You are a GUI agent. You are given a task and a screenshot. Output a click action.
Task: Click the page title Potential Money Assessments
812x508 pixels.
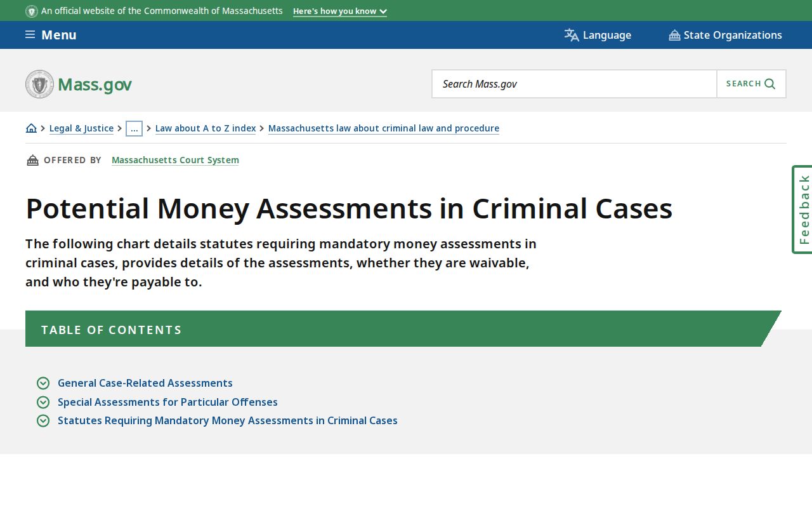click(x=349, y=208)
